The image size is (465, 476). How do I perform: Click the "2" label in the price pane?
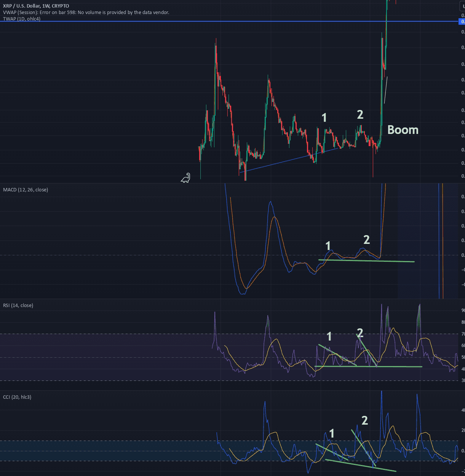[360, 114]
